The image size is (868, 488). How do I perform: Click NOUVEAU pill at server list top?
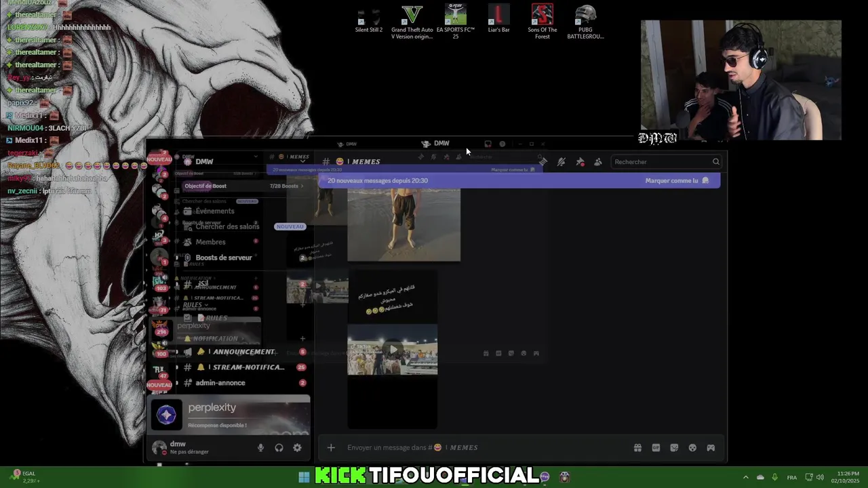tap(159, 159)
